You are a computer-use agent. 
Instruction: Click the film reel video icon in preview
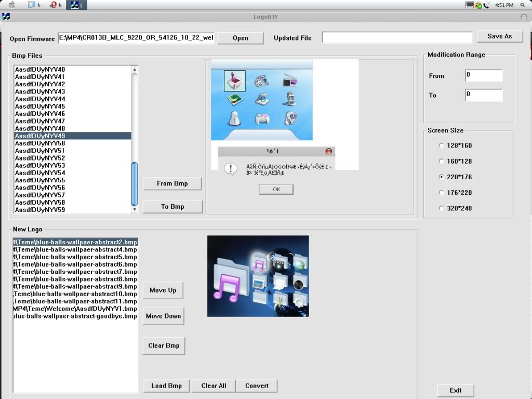261,81
